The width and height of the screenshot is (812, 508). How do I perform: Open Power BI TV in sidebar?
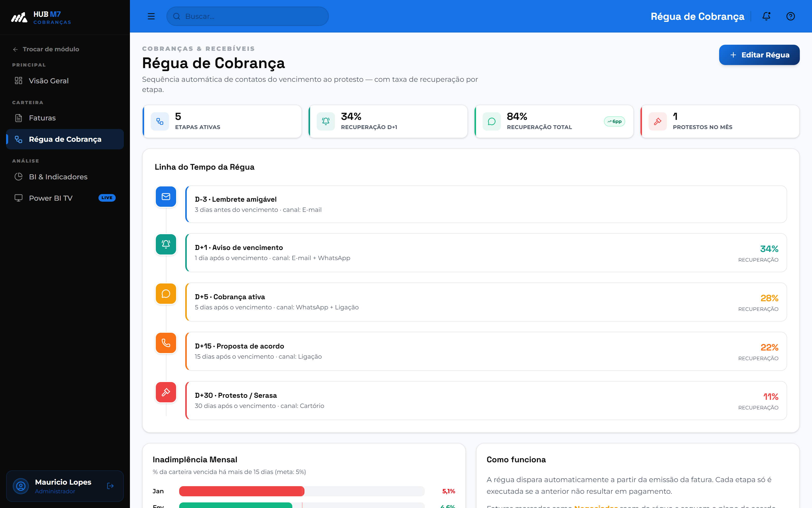65,198
